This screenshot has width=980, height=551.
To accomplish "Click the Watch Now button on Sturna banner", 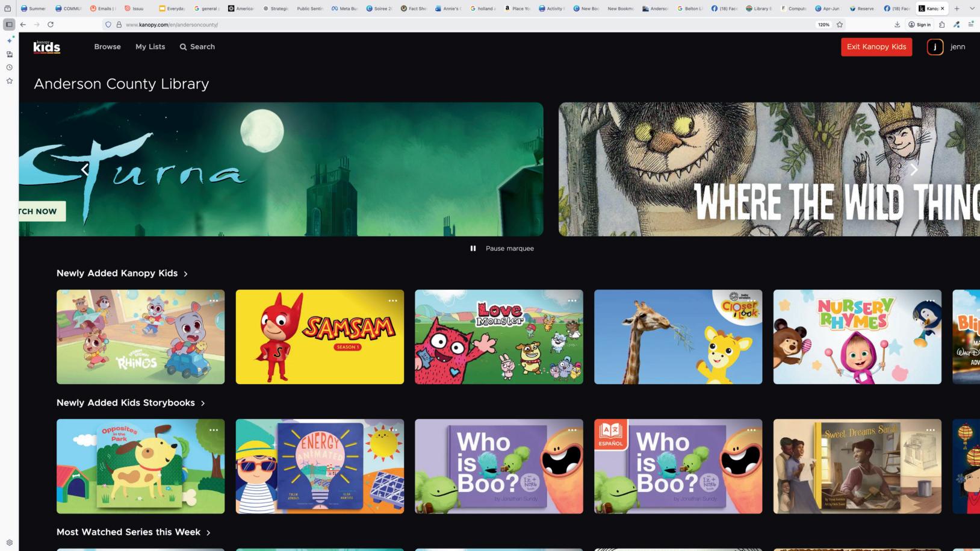I will tap(42, 211).
